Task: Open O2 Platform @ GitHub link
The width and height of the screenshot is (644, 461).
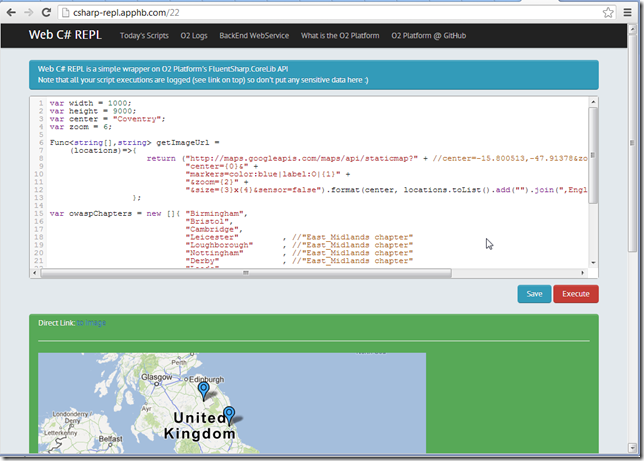Action: (428, 36)
